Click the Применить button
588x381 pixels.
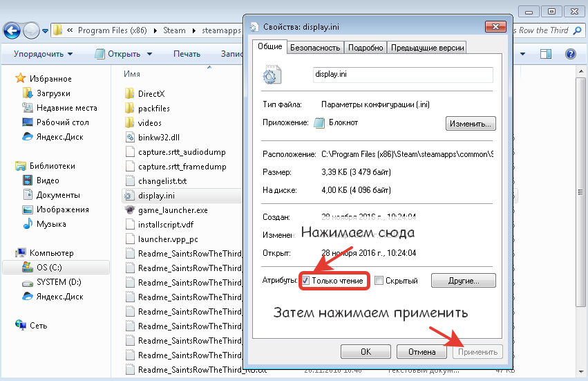pos(477,352)
